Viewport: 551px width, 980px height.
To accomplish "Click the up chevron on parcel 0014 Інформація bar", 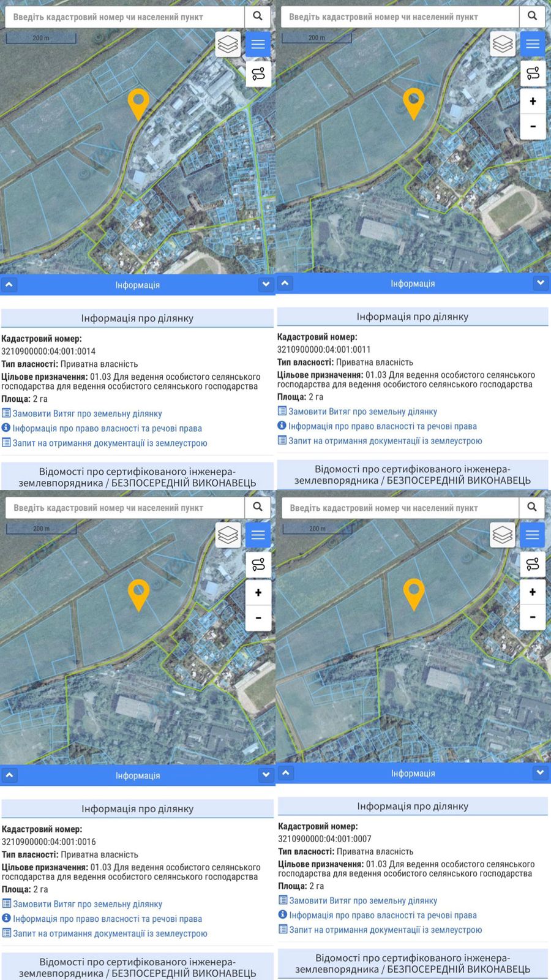I will point(9,285).
